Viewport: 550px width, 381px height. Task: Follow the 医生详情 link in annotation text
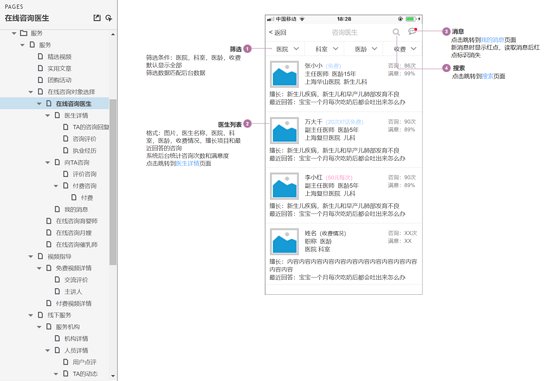187,164
